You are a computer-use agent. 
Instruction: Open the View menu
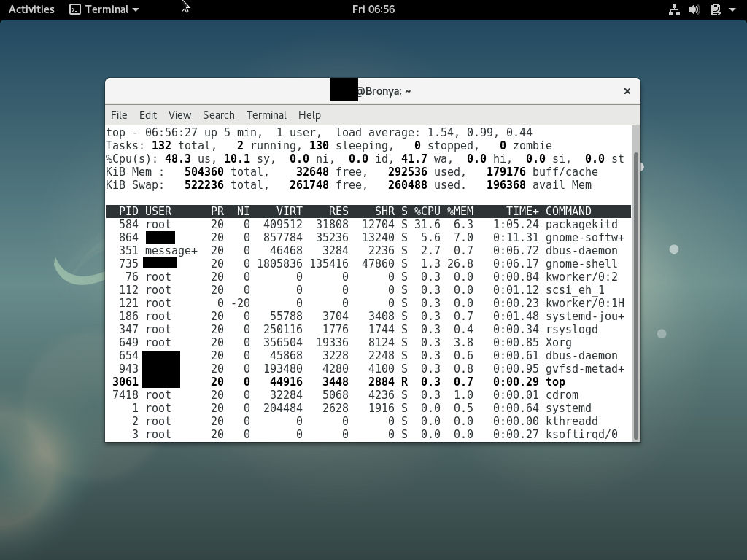coord(179,114)
